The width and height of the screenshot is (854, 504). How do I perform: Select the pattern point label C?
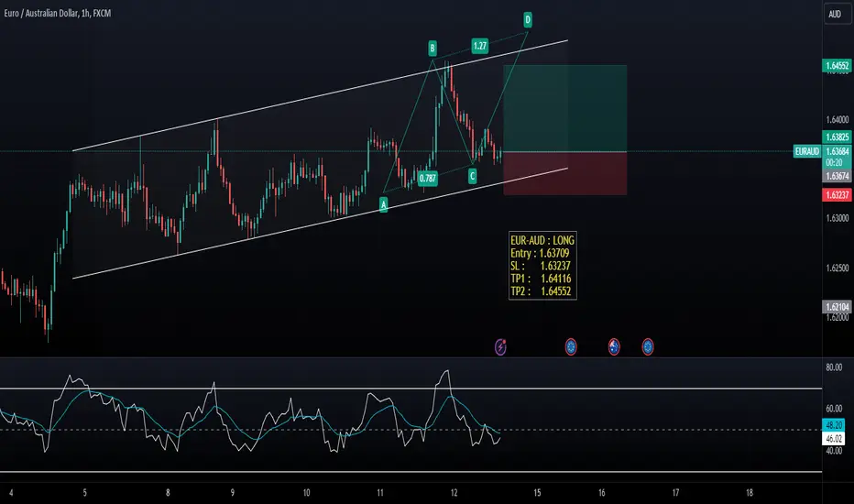[x=472, y=176]
